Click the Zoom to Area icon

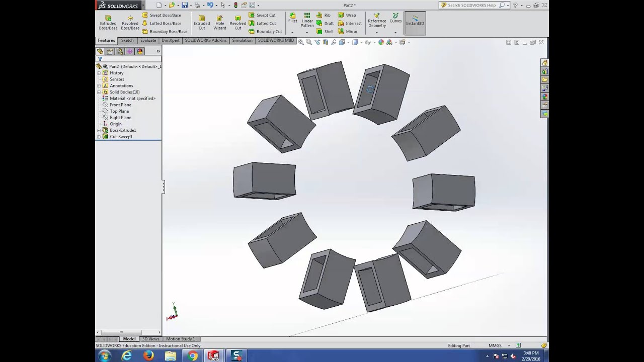point(309,42)
